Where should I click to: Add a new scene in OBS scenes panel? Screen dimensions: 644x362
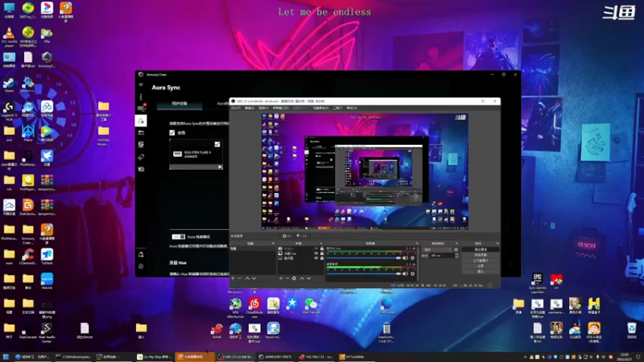pos(233,278)
